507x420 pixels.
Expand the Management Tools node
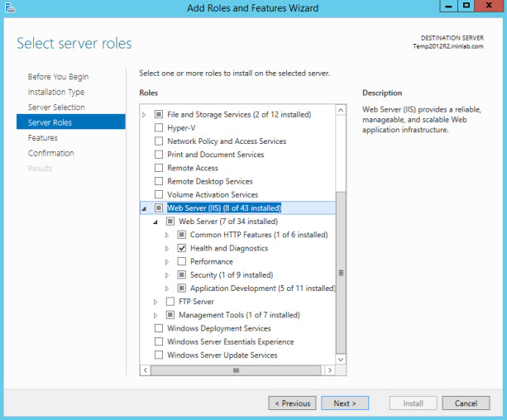coord(155,315)
